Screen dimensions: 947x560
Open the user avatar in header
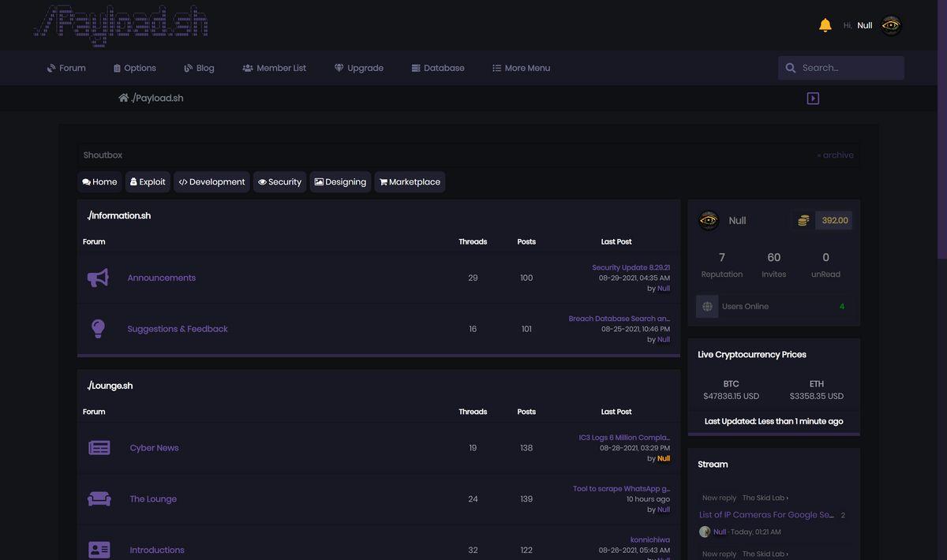point(890,25)
